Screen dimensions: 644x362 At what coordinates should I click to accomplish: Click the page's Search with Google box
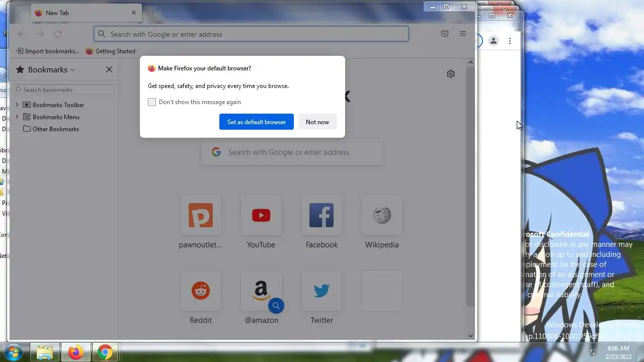pyautogui.click(x=292, y=152)
